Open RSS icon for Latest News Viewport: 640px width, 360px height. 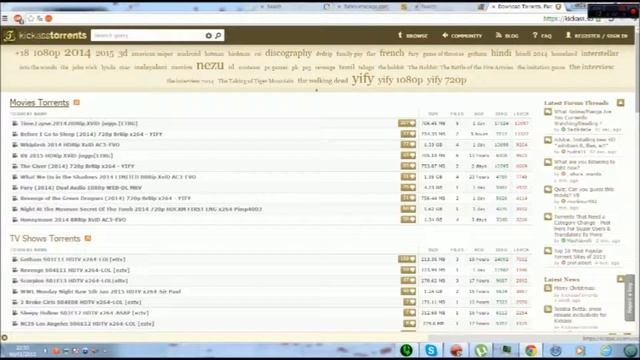click(x=620, y=279)
